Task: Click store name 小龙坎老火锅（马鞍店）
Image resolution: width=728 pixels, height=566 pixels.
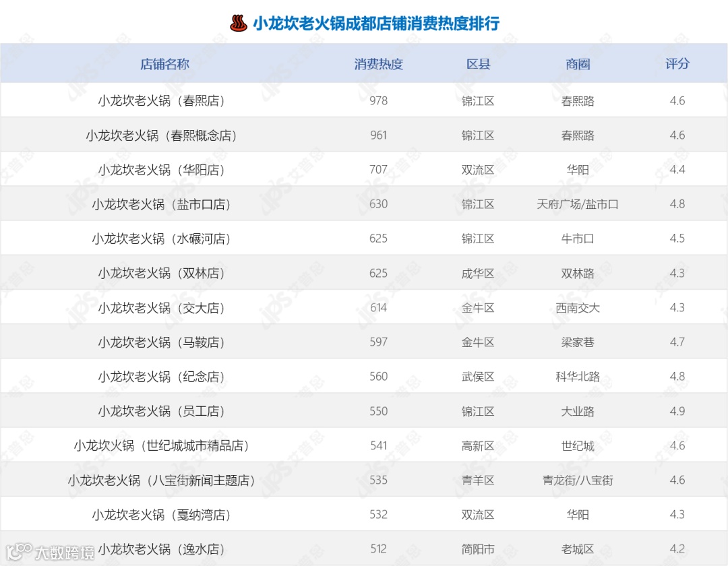Action: [161, 342]
